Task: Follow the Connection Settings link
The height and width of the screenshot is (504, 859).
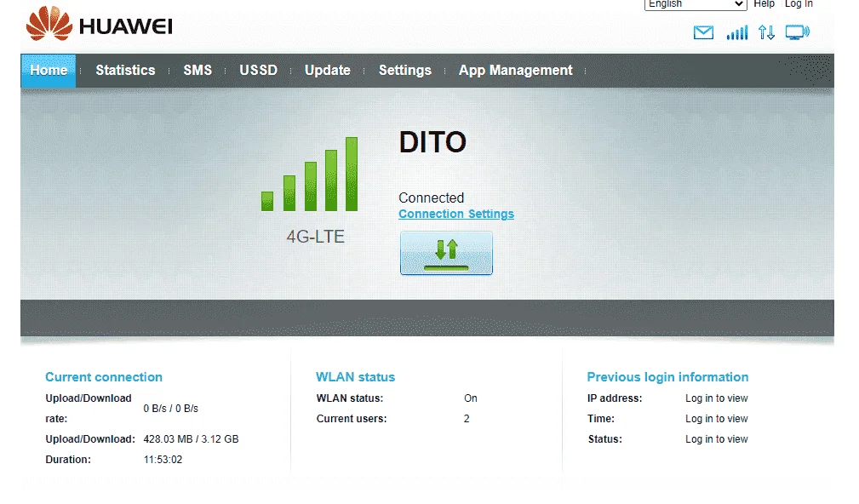Action: (x=456, y=215)
